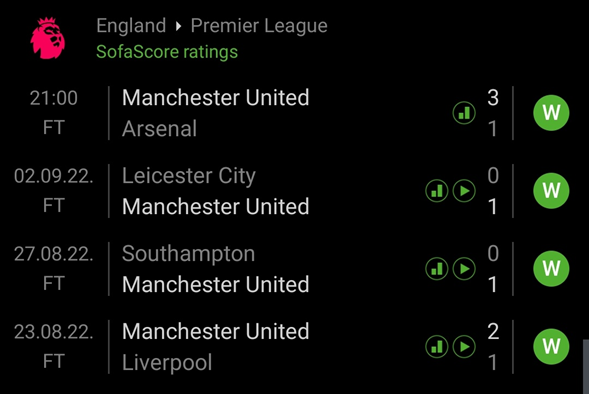Viewport: 589px width, 394px height.
Task: Play video highlights for Liverpool match
Action: pos(464,346)
